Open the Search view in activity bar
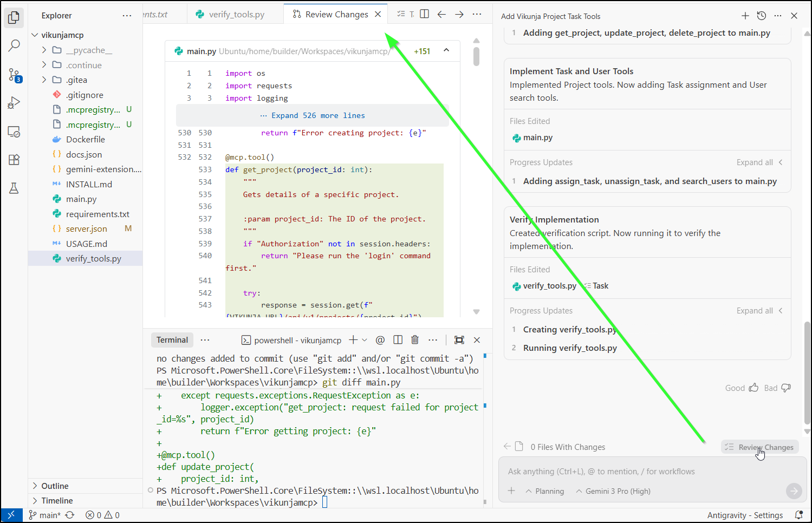 (x=14, y=45)
